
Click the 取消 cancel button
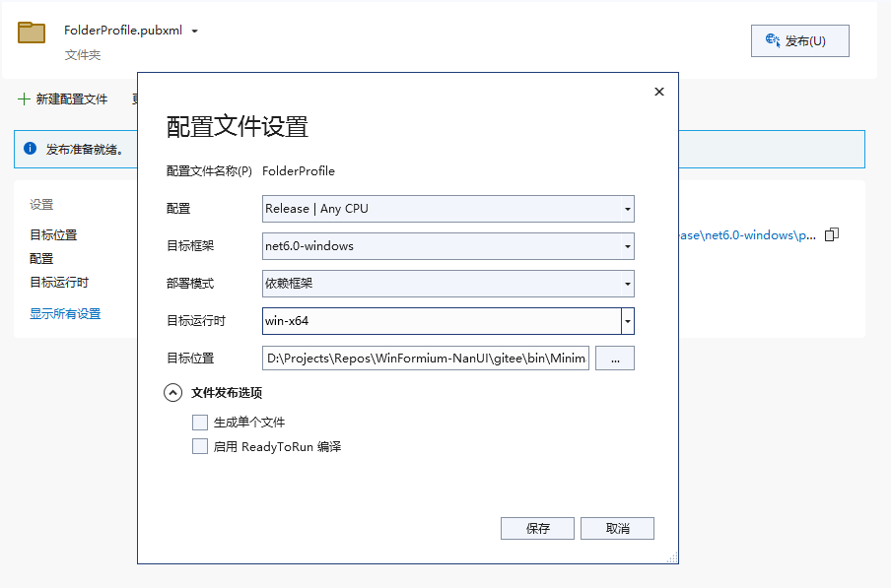(x=617, y=528)
